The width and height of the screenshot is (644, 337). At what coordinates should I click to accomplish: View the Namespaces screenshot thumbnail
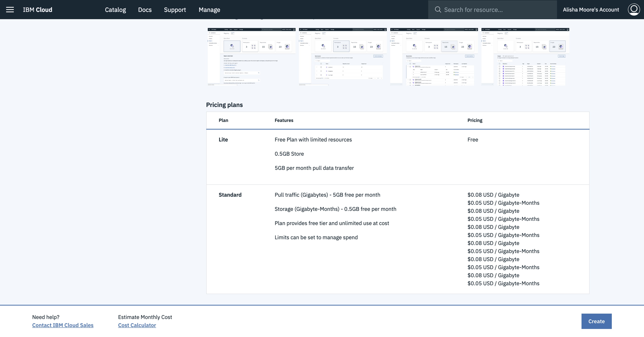click(343, 57)
